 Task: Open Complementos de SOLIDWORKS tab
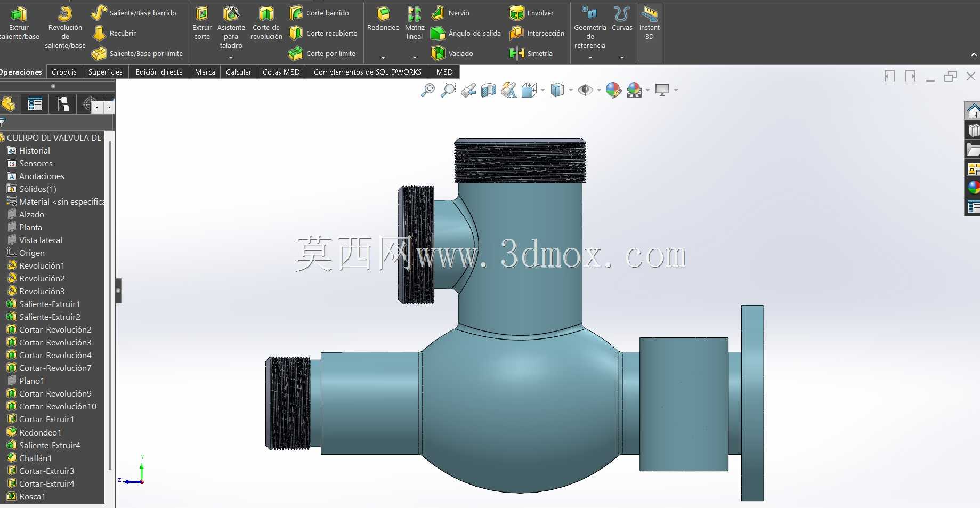click(x=367, y=72)
